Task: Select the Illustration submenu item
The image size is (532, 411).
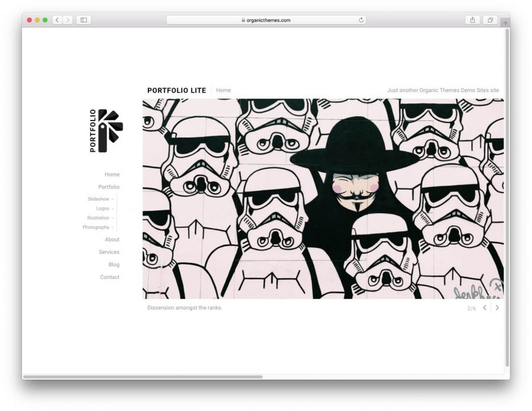Action: coord(98,218)
